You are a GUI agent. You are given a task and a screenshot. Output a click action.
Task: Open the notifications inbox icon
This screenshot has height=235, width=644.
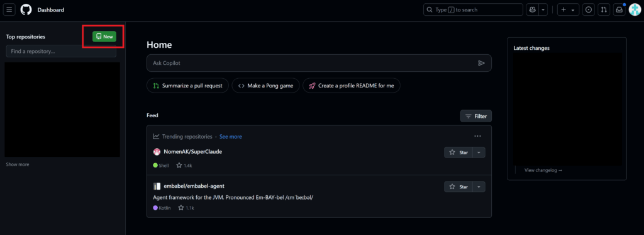click(x=619, y=9)
